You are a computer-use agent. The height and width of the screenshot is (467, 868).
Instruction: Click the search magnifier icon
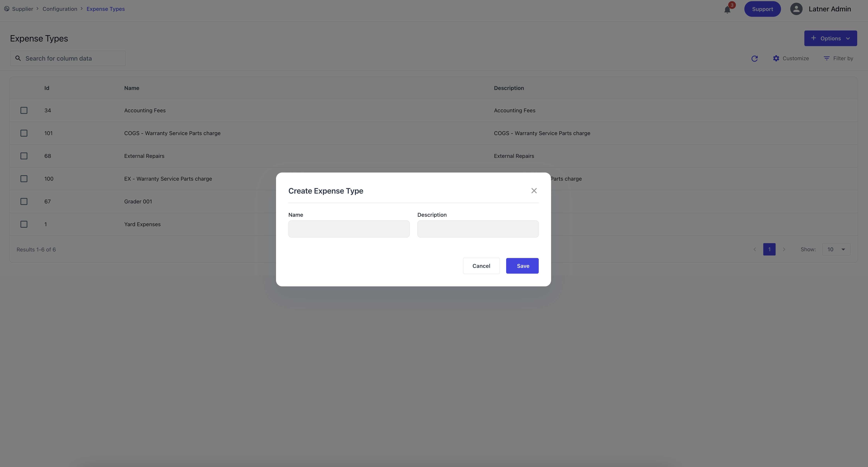(x=18, y=58)
